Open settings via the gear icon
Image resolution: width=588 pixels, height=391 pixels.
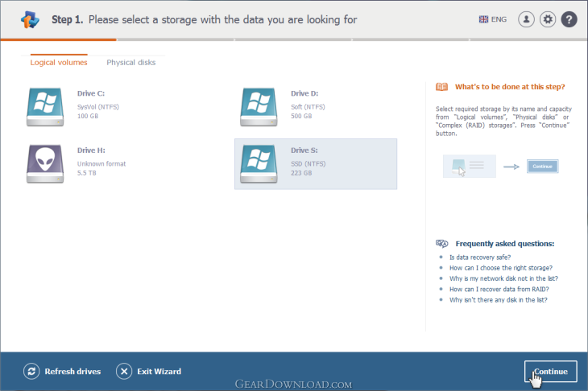[548, 19]
